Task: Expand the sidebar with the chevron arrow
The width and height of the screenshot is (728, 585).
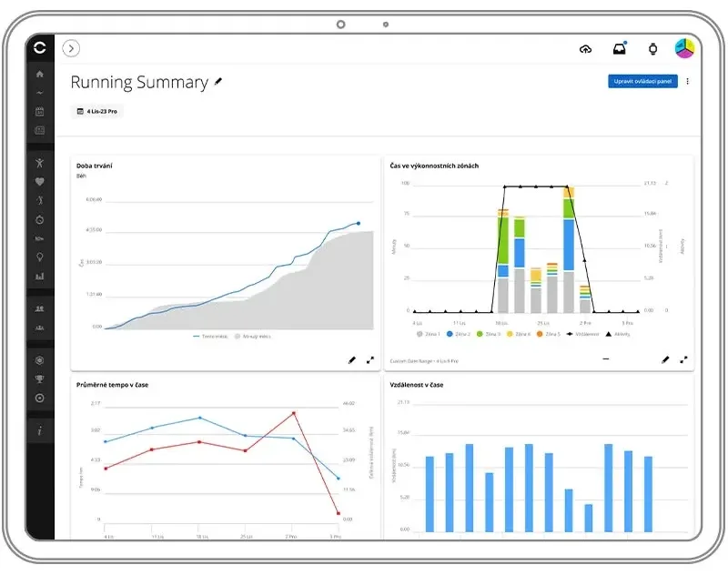Action: tap(71, 49)
